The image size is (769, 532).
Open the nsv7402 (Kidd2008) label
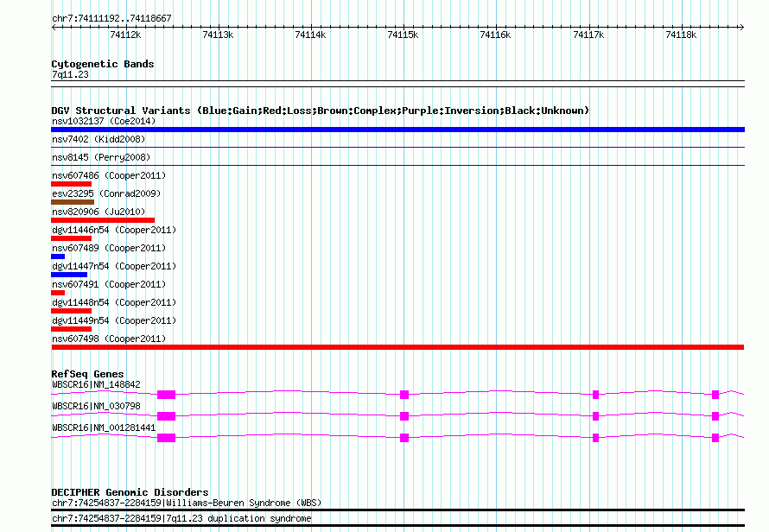pyautogui.click(x=99, y=139)
